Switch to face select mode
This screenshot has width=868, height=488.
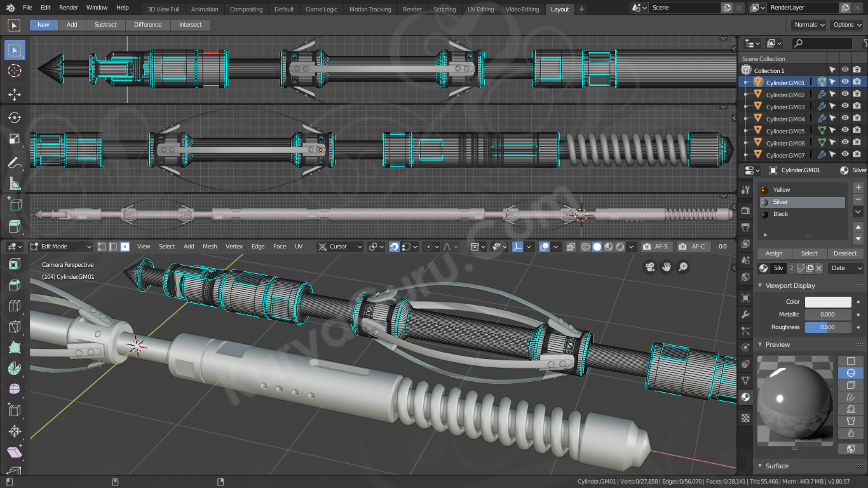coord(125,247)
